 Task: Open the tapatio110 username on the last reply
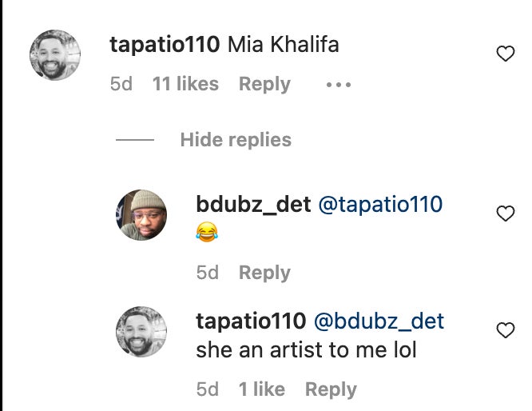coord(251,321)
